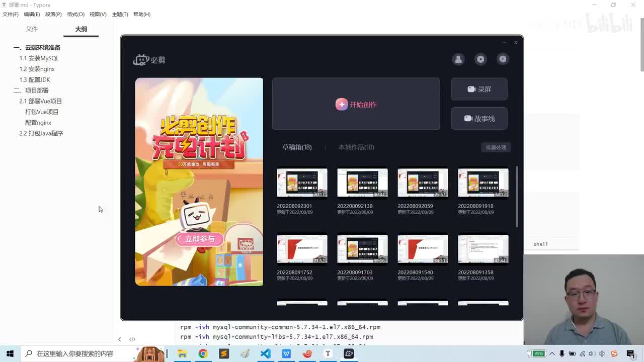Open Typora 帮助(H) menu

click(x=142, y=14)
